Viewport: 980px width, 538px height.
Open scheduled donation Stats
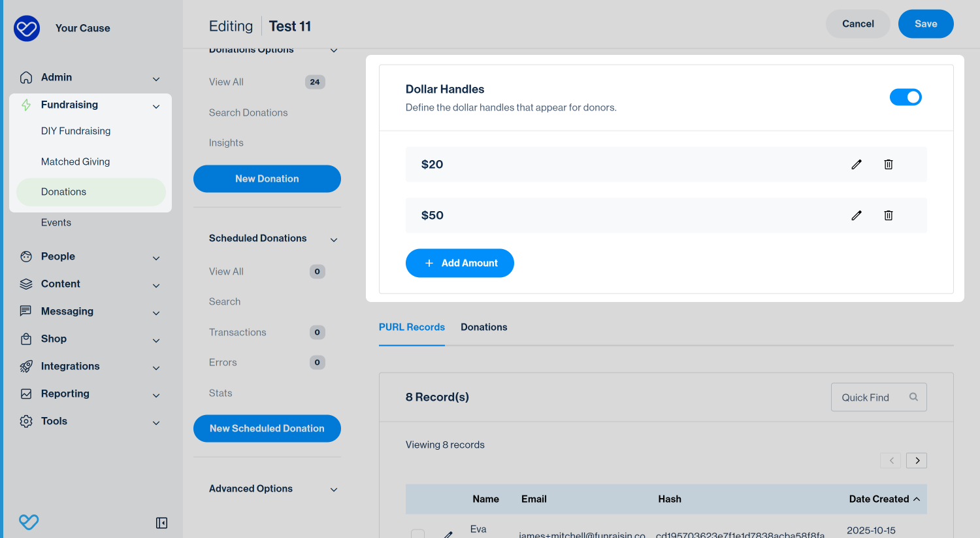click(x=221, y=393)
